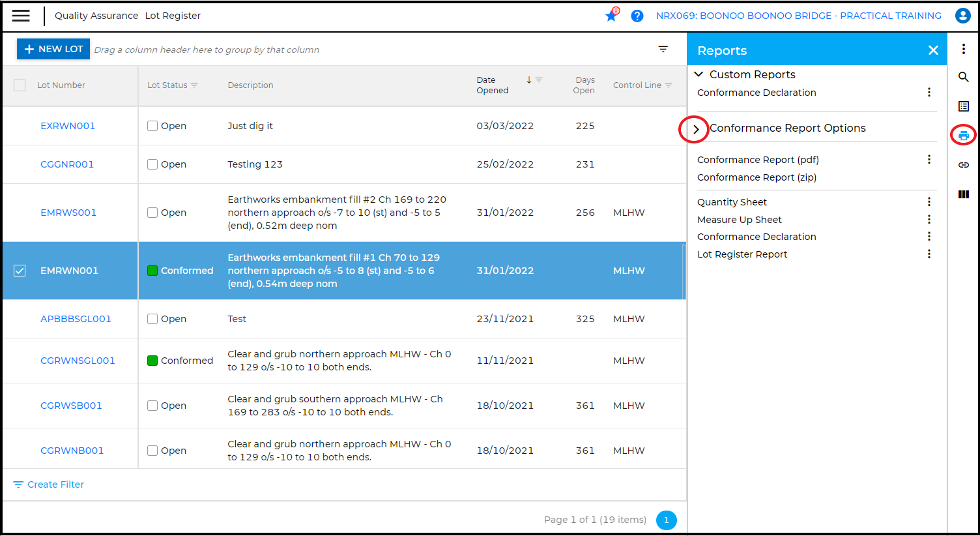
Task: Close the Reports panel
Action: coord(933,50)
